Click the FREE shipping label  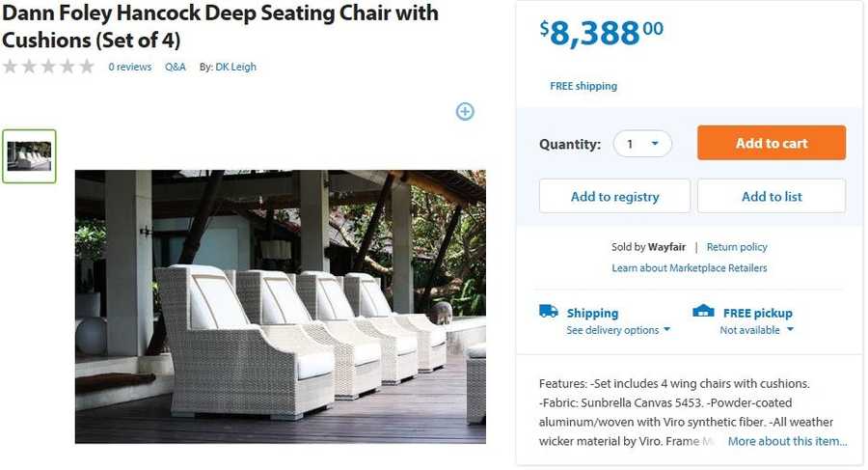coord(583,86)
